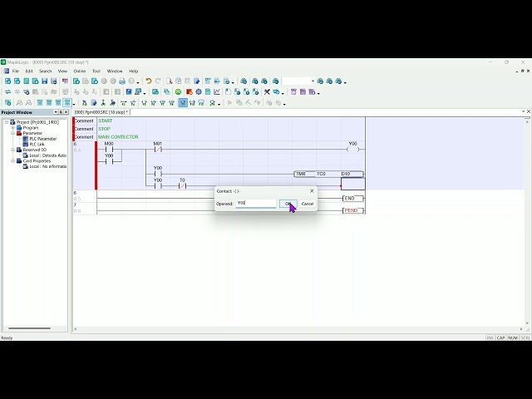Viewport: 532px width, 399px height.
Task: Select Local : No information item
Action: 48,166
